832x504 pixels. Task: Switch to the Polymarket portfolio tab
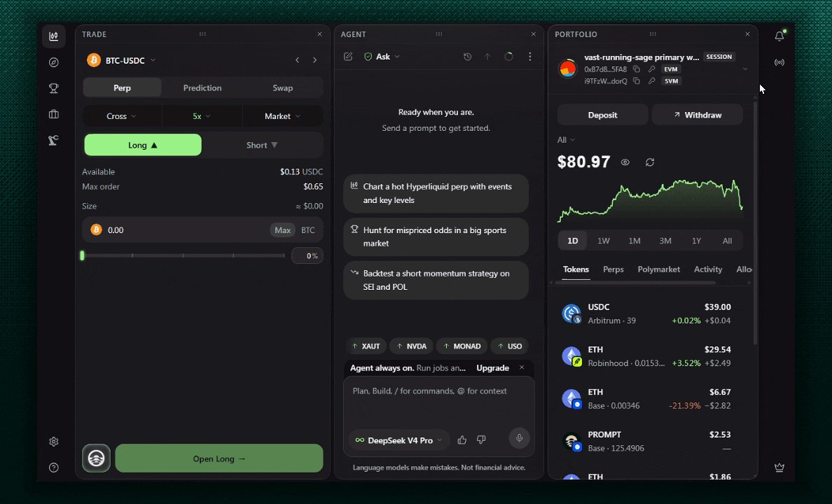[658, 269]
